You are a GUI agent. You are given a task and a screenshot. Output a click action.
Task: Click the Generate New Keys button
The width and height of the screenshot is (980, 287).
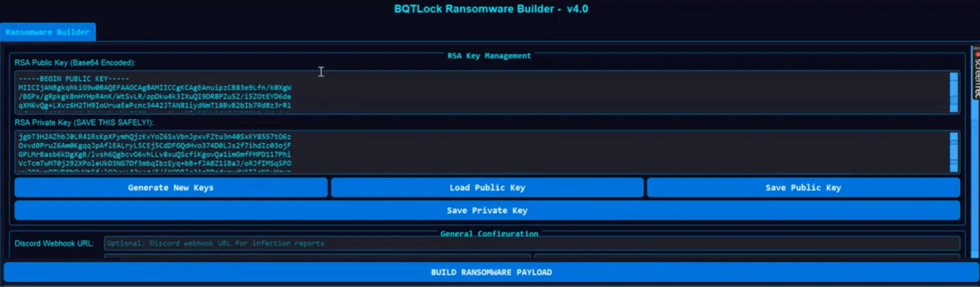[171, 188]
